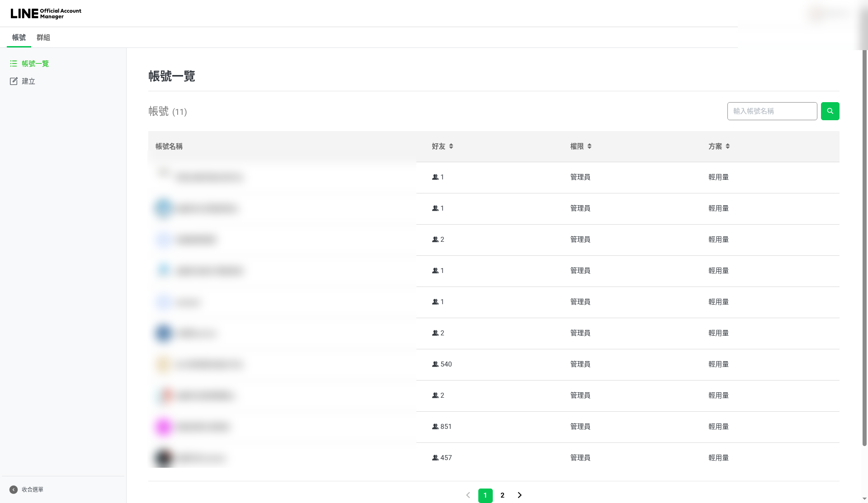868x503 pixels.
Task: Open 帳號一覽 in the sidebar
Action: point(30,64)
